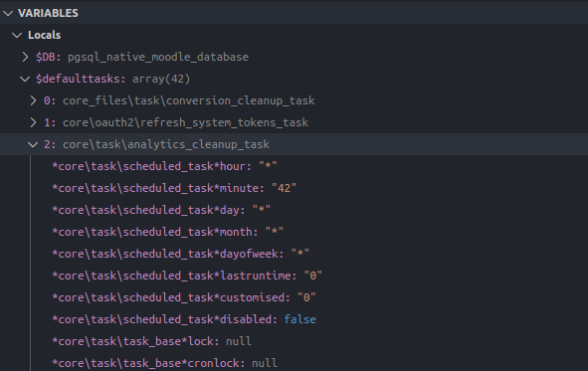Collapse the Locals scope chevron

[17, 35]
